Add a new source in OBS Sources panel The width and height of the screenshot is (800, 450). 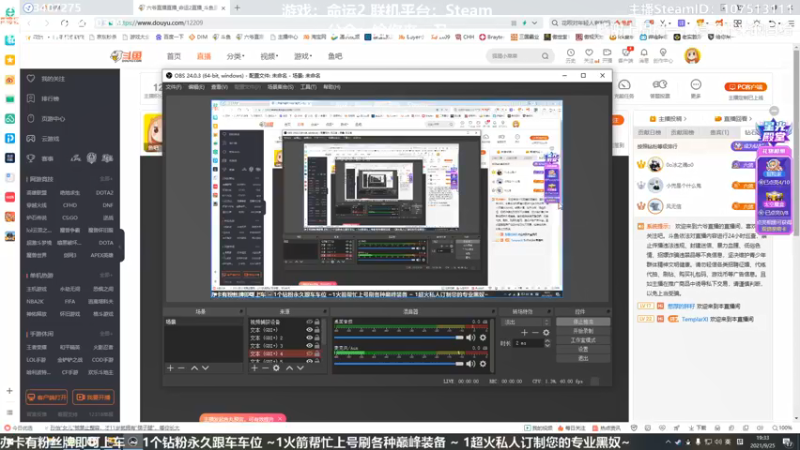[254, 368]
